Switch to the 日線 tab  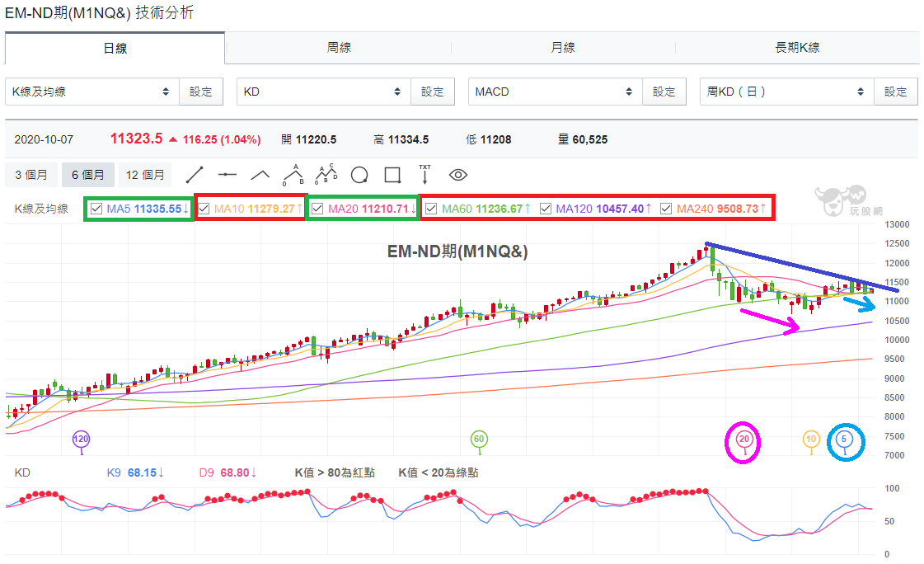point(115,48)
